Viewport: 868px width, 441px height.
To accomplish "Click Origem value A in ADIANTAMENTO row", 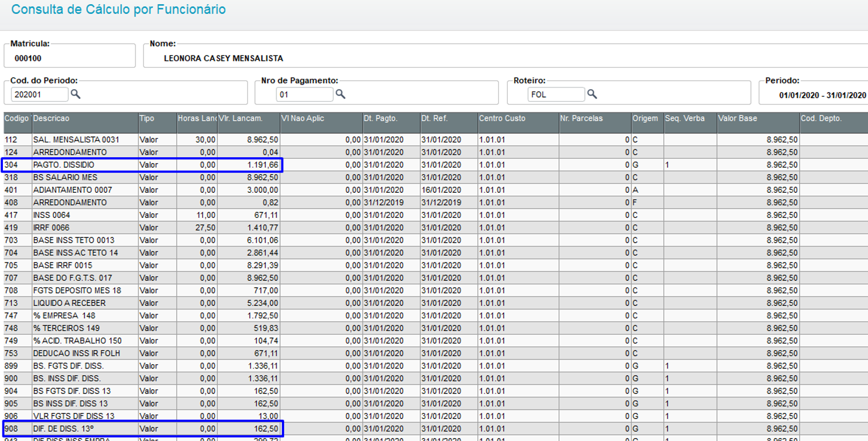I will [636, 190].
